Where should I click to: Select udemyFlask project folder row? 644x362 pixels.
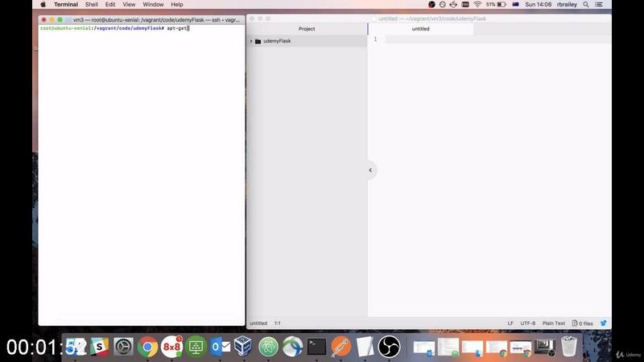[x=307, y=41]
